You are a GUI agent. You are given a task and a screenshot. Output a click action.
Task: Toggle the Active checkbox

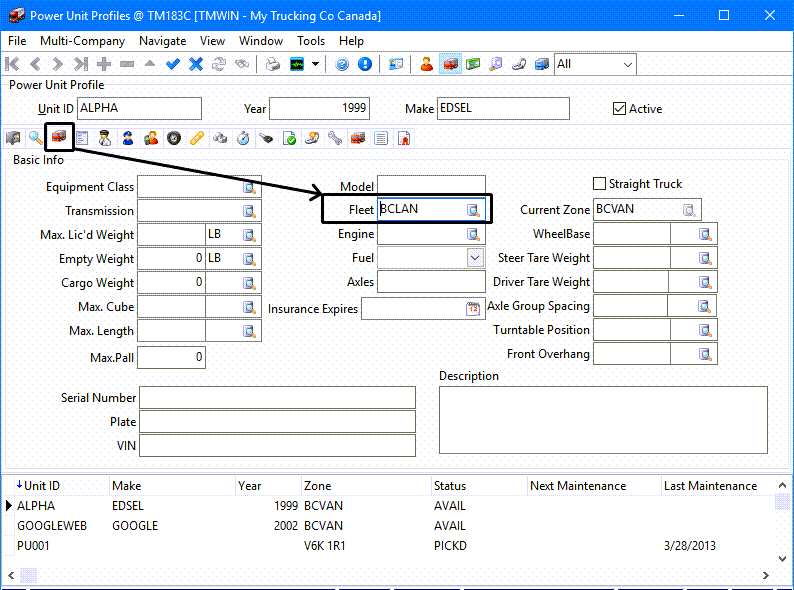pos(619,109)
